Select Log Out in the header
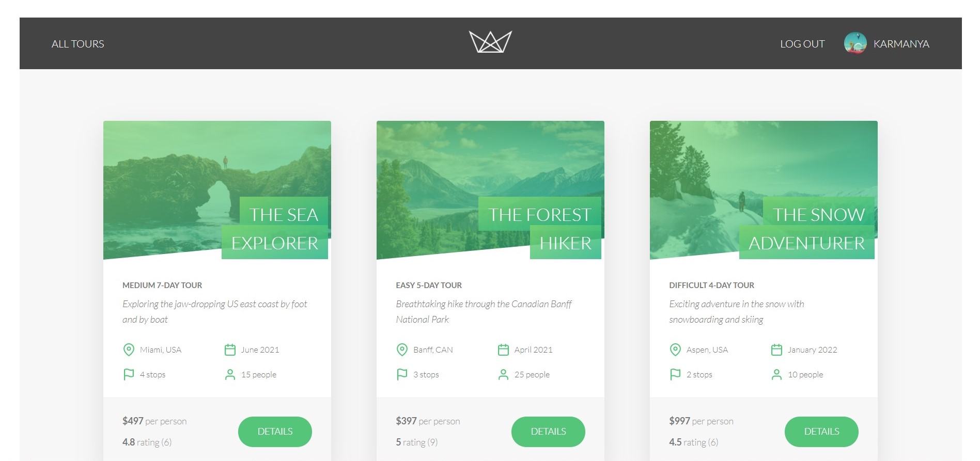 coord(802,44)
